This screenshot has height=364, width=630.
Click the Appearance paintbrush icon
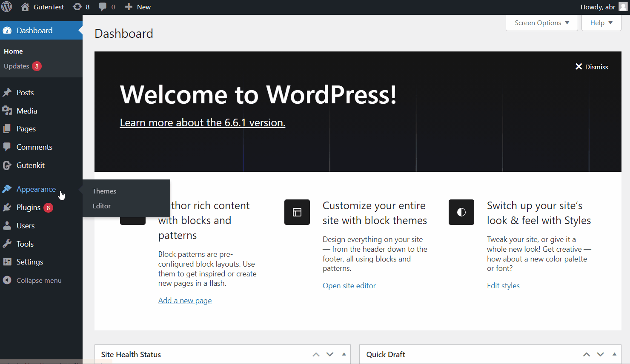pos(7,189)
